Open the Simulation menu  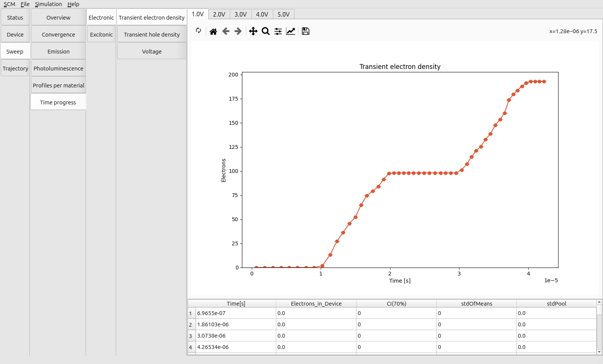tap(48, 4)
